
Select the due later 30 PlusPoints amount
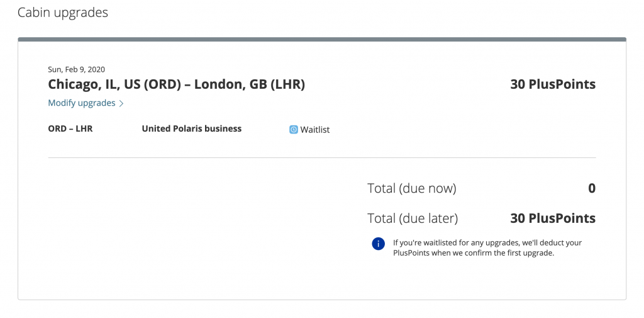coord(553,218)
